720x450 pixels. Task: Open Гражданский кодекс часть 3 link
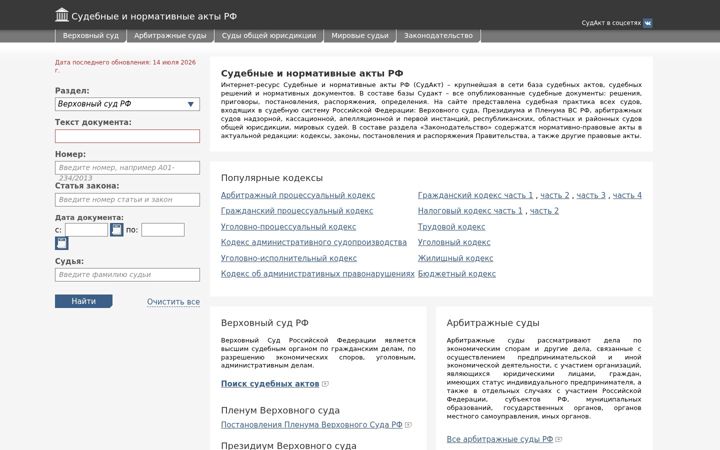[591, 195]
